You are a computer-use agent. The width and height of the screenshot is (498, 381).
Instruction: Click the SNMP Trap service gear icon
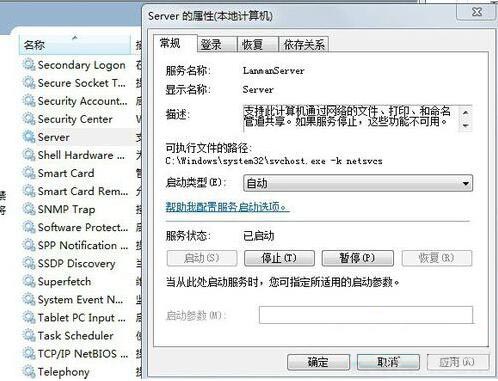click(x=29, y=209)
